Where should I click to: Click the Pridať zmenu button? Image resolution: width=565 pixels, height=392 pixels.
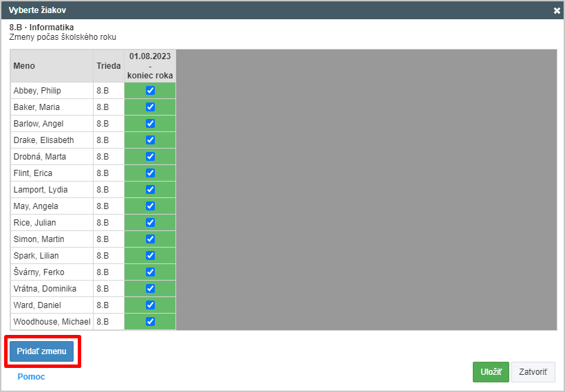click(x=41, y=351)
